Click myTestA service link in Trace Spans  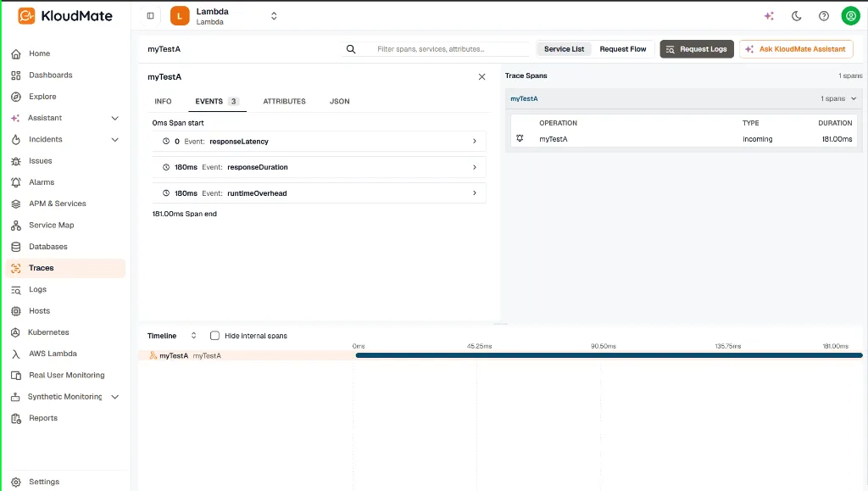pyautogui.click(x=524, y=98)
